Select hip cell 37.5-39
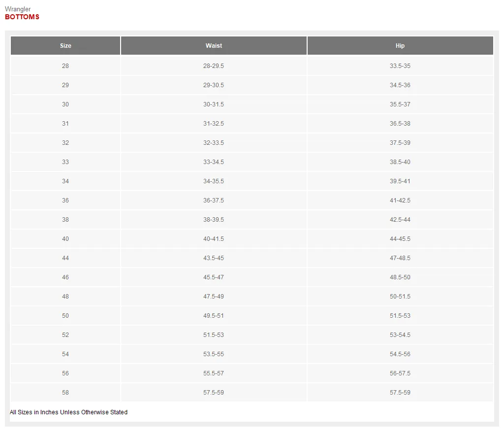504x434 pixels. tap(400, 143)
